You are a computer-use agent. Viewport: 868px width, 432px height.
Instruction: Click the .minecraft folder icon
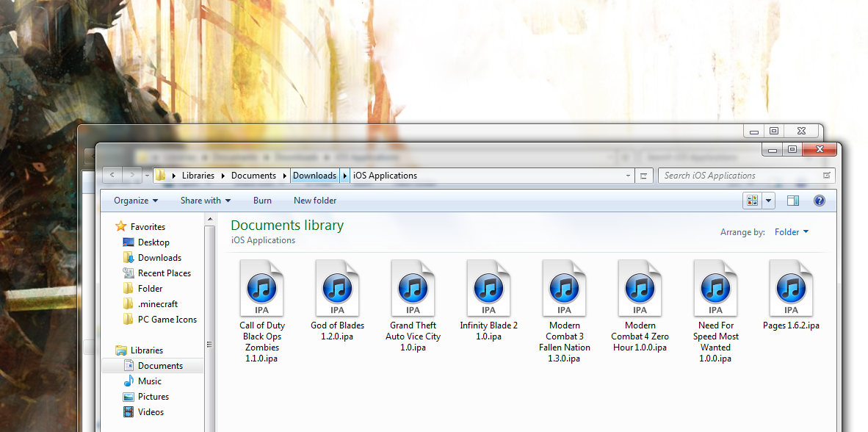129,304
